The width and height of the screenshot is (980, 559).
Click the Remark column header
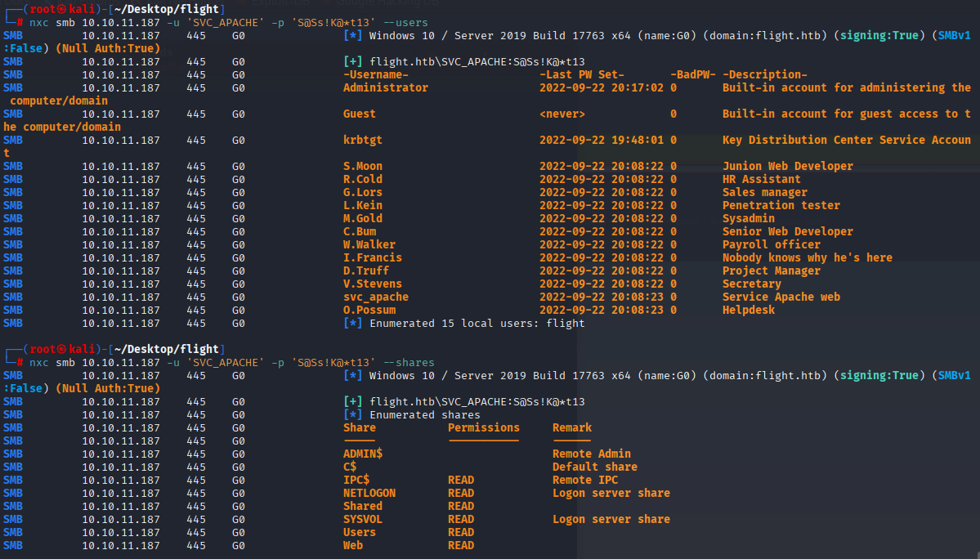pyautogui.click(x=572, y=428)
